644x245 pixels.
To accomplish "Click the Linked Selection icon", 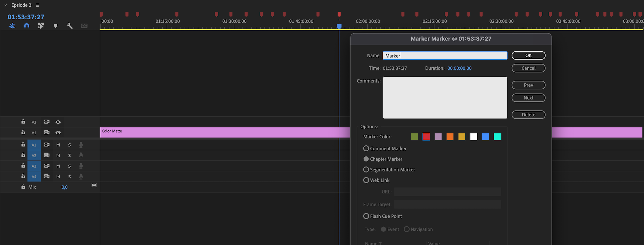I will 41,26.
